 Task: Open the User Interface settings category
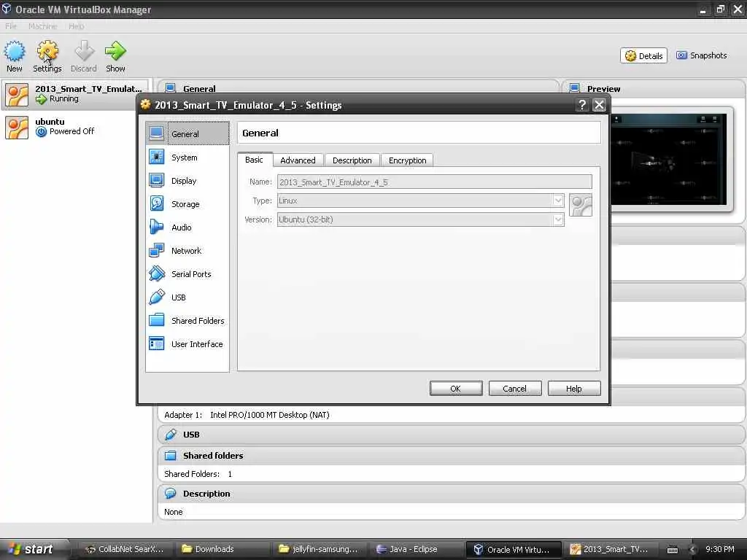click(187, 344)
